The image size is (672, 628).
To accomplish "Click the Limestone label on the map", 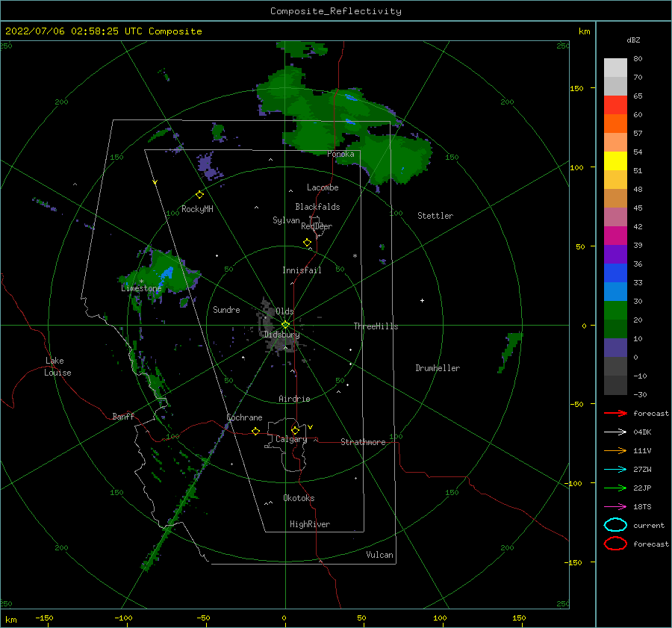I will point(141,288).
